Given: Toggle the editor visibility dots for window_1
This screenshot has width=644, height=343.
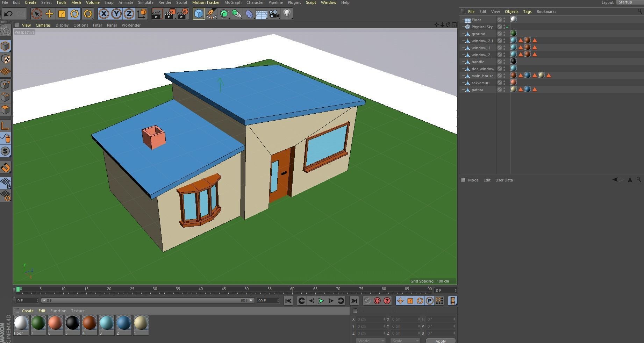Looking at the screenshot, I should [x=504, y=48].
